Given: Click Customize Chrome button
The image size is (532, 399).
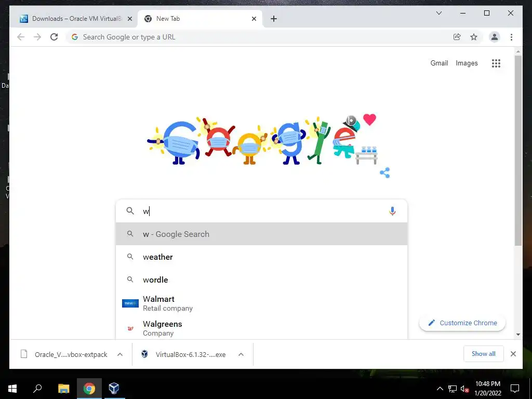Looking at the screenshot, I should click(x=462, y=323).
